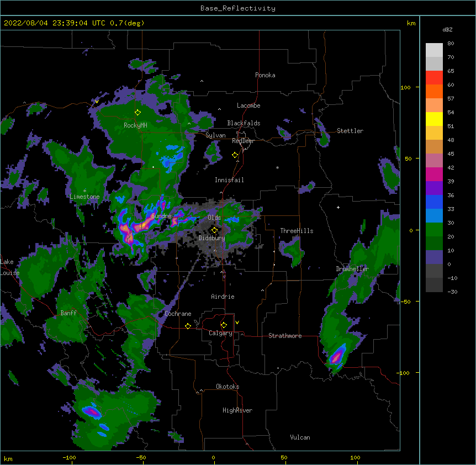Image resolution: width=476 pixels, height=465 pixels.
Task: Click the 100 tick on the vertical axis
Action: click(x=405, y=87)
